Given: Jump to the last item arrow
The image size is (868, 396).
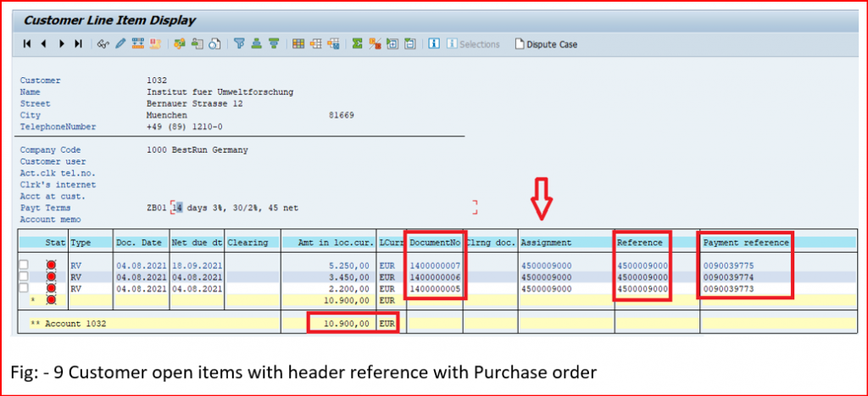Looking at the screenshot, I should 78,44.
